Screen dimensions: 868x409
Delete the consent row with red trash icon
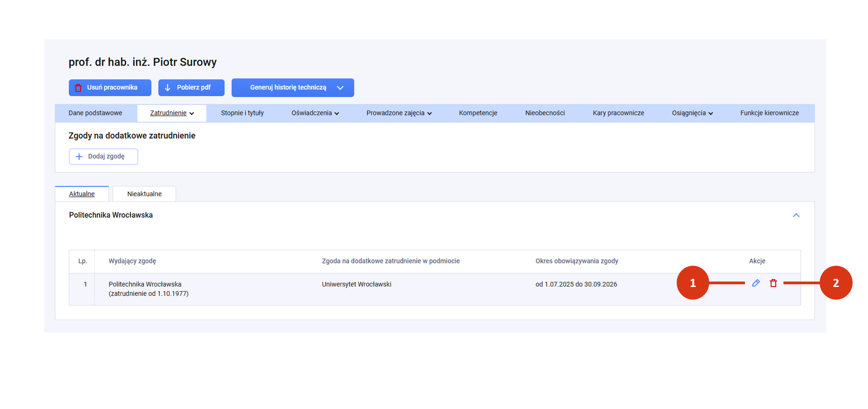pos(773,283)
